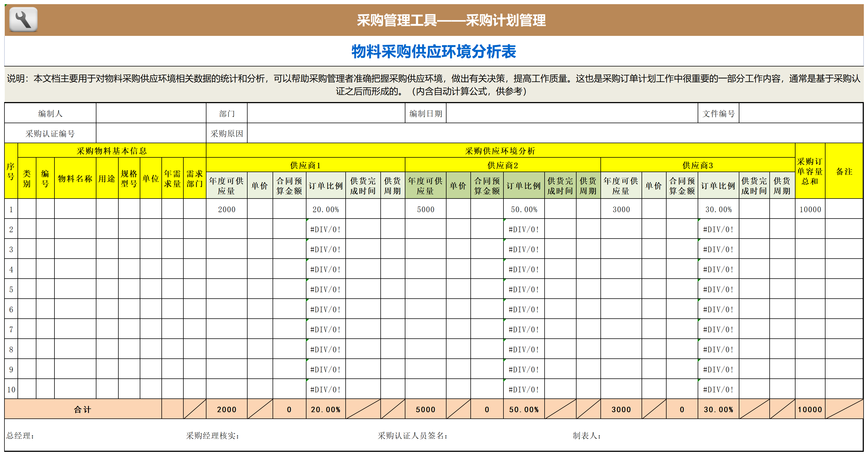Screen dimensions: 868x456
Task: Select the 采购物料基本信息 header cell
Action: click(112, 151)
